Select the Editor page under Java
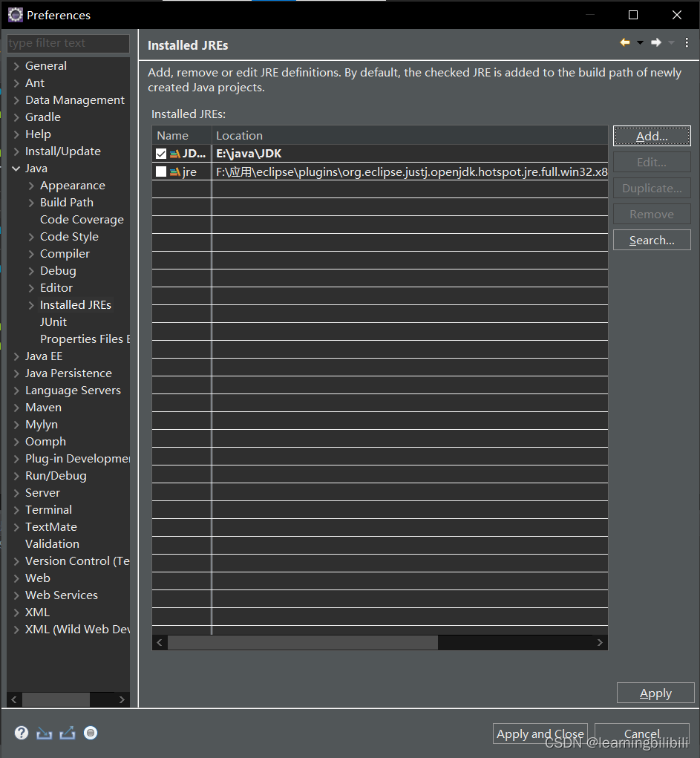 pos(56,287)
